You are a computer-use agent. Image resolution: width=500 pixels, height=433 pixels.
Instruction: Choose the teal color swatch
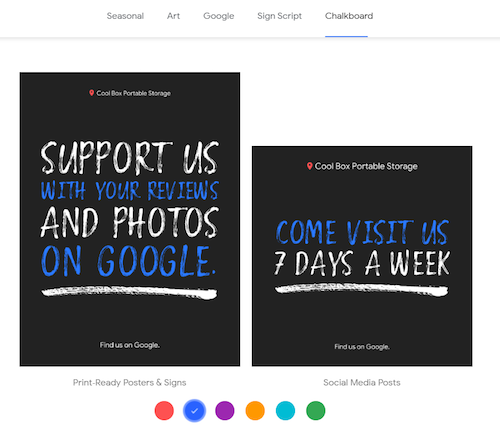286,411
